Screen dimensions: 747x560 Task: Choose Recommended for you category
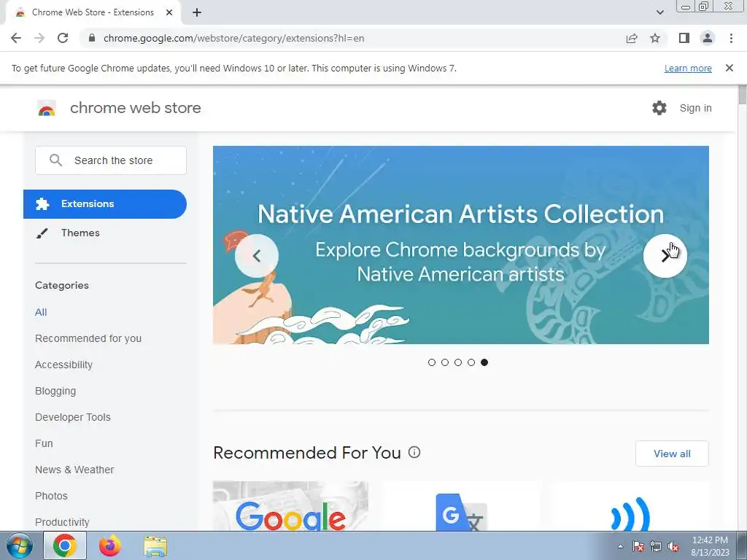point(88,338)
